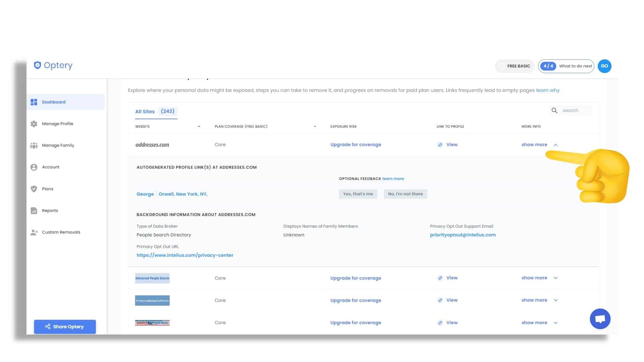This screenshot has width=644, height=362.
Task: Open Reports from the sidebar
Action: 50,210
